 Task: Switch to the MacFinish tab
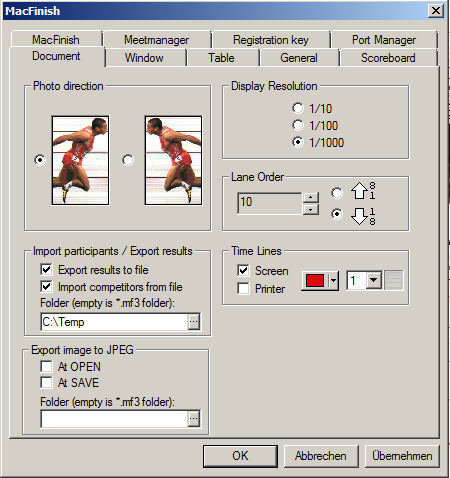tap(56, 40)
